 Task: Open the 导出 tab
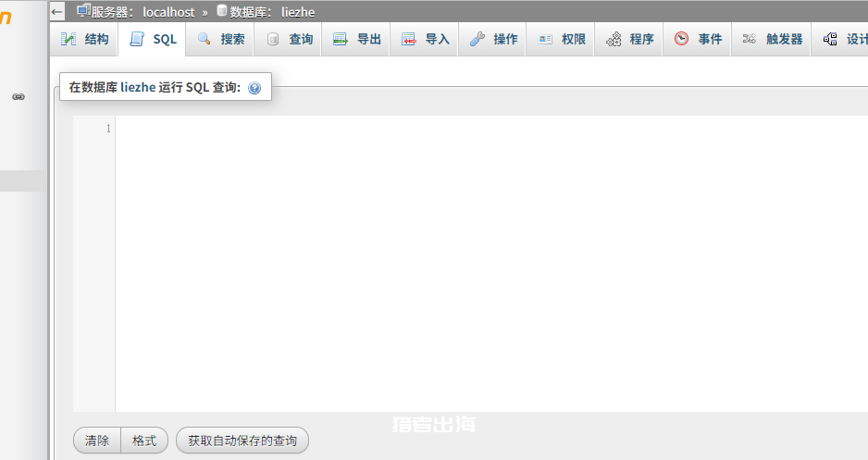tap(356, 39)
